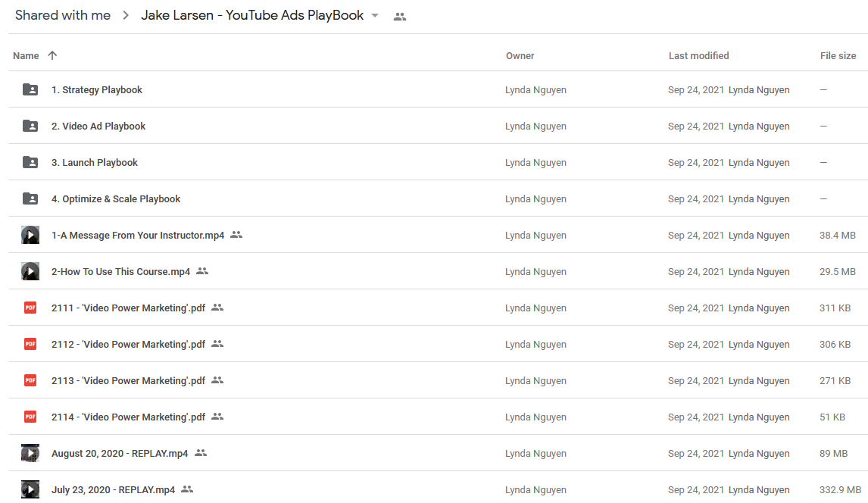The width and height of the screenshot is (868, 503).
Task: Click video thumbnail for August 20, 2020 - REPLAY.mp4
Action: point(30,453)
